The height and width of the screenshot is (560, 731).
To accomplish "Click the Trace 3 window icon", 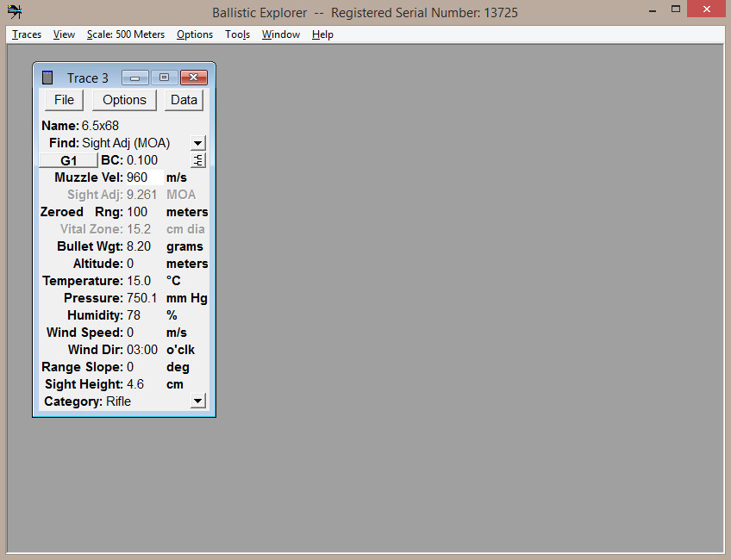I will (x=47, y=78).
